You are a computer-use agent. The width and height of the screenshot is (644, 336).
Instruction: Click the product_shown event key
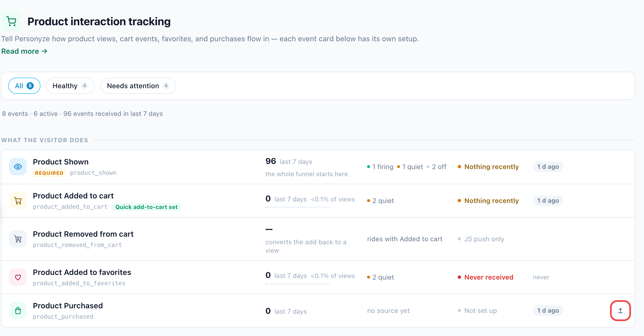[x=93, y=173]
